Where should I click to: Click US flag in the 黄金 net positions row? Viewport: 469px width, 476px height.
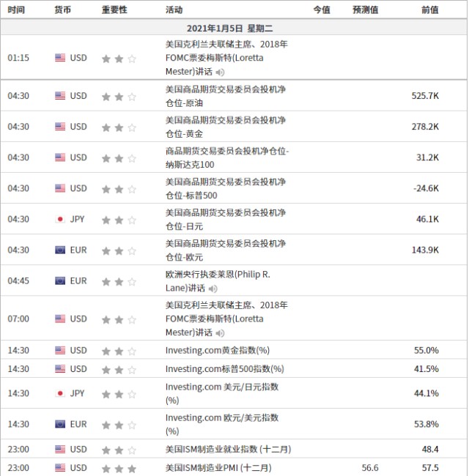point(60,127)
